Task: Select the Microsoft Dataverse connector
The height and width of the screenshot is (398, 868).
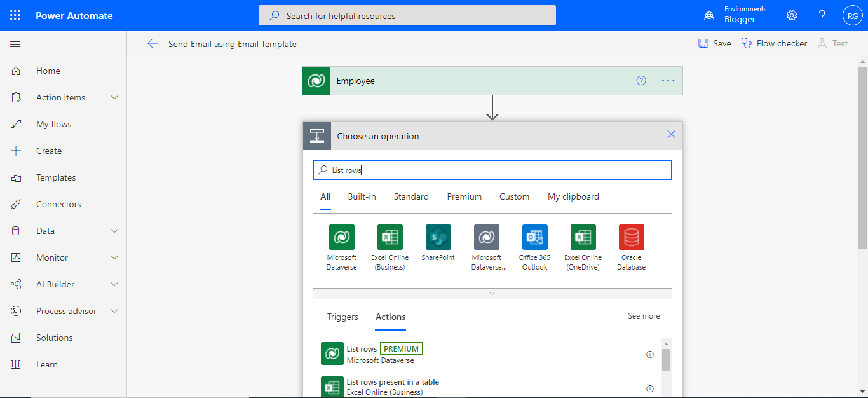Action: click(x=341, y=247)
